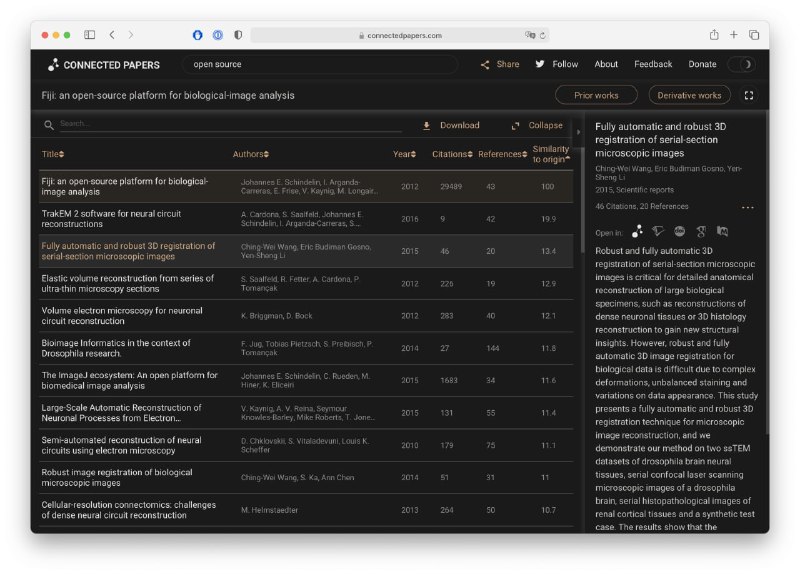This screenshot has height=574, width=800.
Task: Select Bioimage Informatics Drosophila paper row
Action: 306,348
